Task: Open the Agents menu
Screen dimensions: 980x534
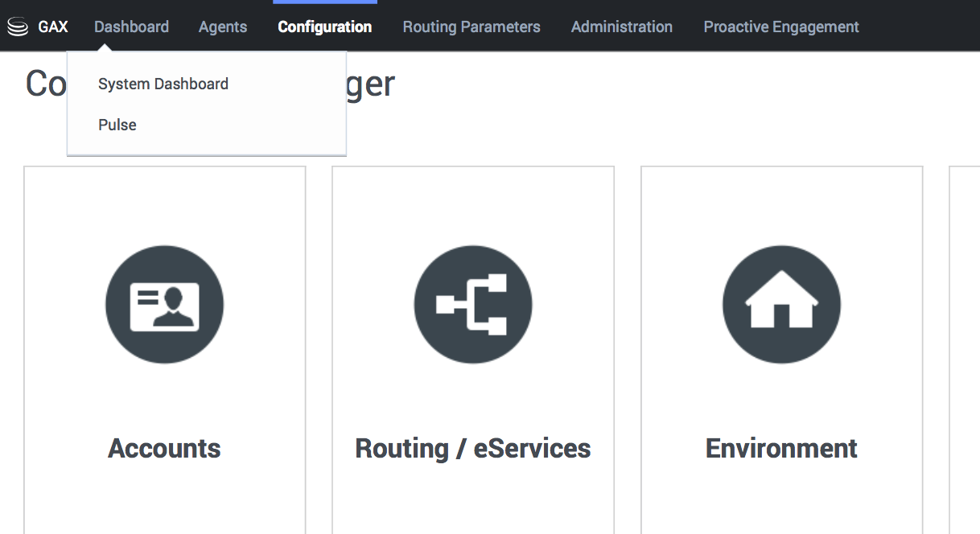Action: [x=223, y=27]
